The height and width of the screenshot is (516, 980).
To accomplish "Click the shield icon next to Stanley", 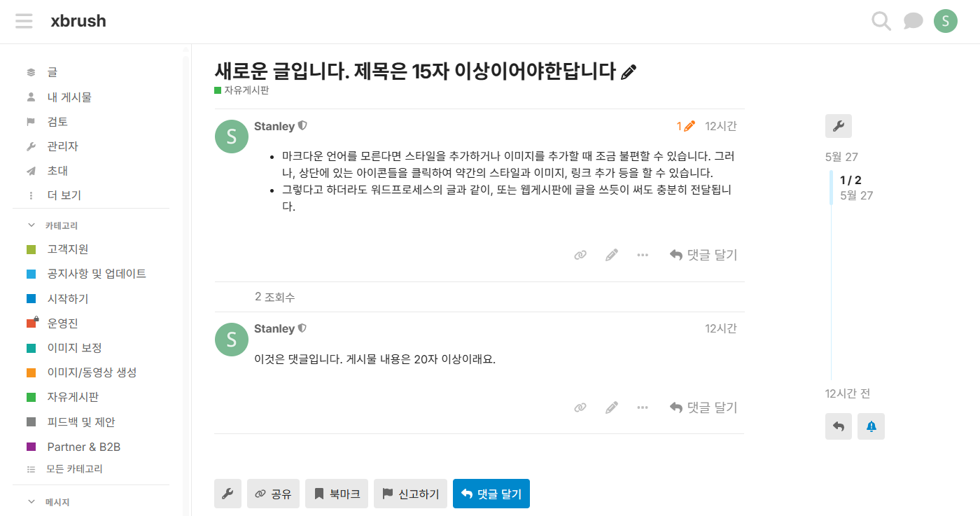I will click(302, 126).
